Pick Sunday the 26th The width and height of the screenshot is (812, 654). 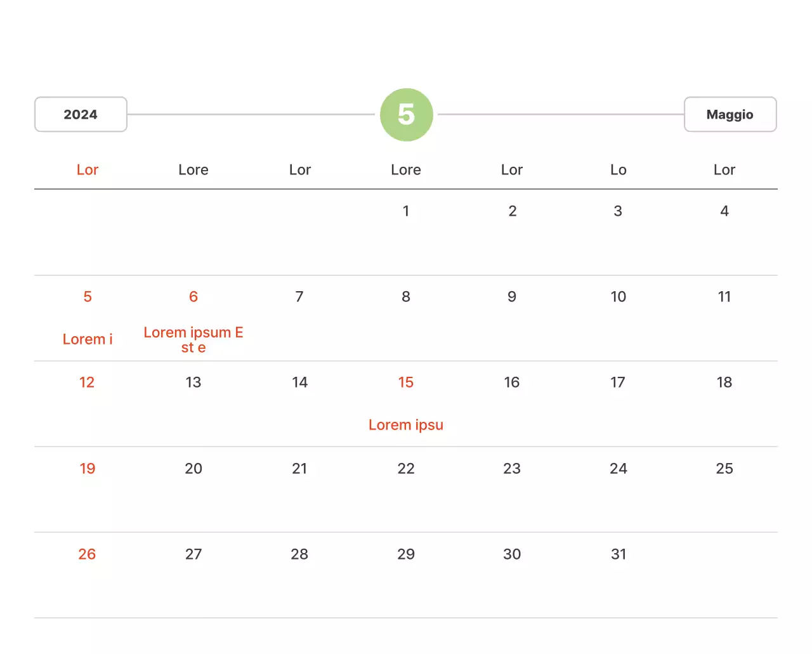point(87,554)
